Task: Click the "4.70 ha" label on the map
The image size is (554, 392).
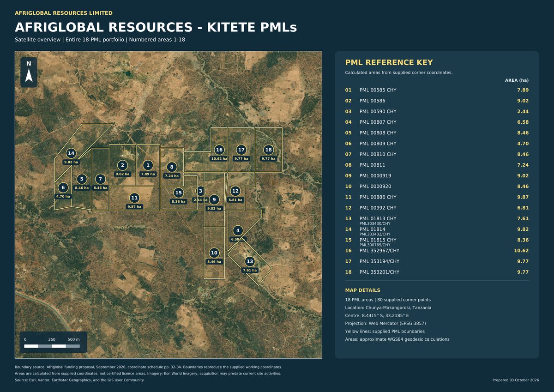Action: pyautogui.click(x=63, y=196)
